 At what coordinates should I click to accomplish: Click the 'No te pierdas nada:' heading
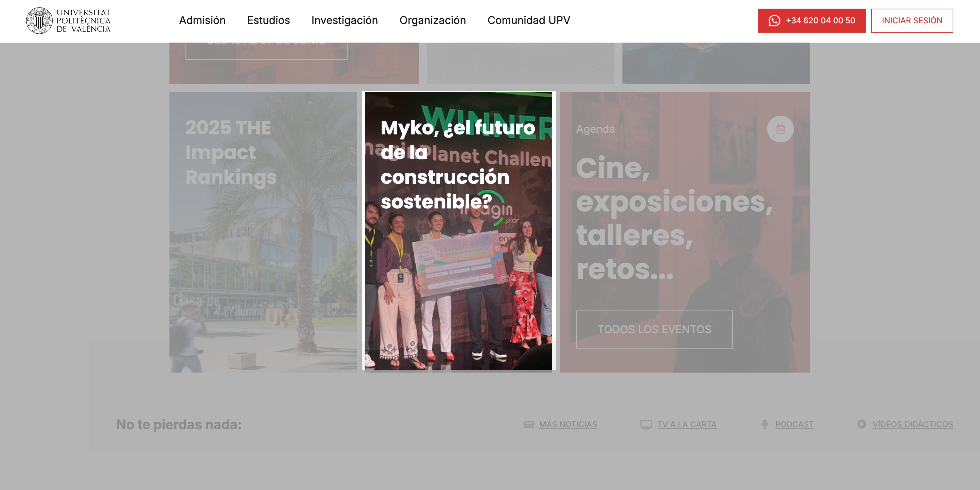179,424
